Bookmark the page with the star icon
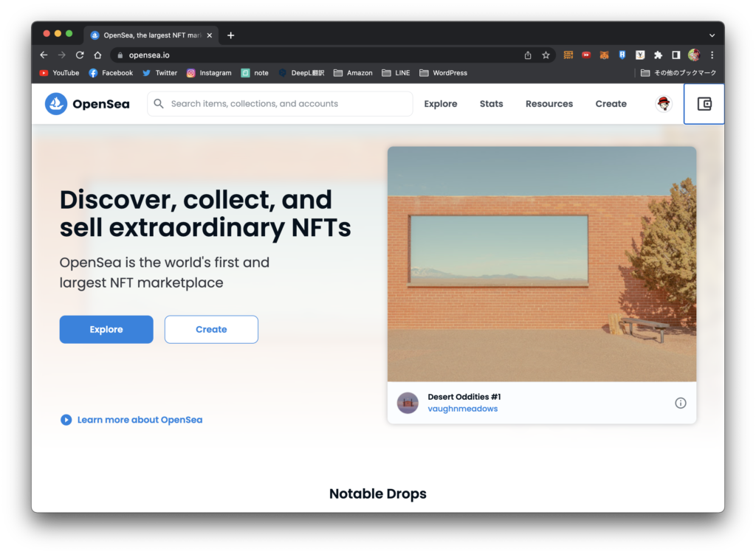The width and height of the screenshot is (756, 554). (x=546, y=55)
